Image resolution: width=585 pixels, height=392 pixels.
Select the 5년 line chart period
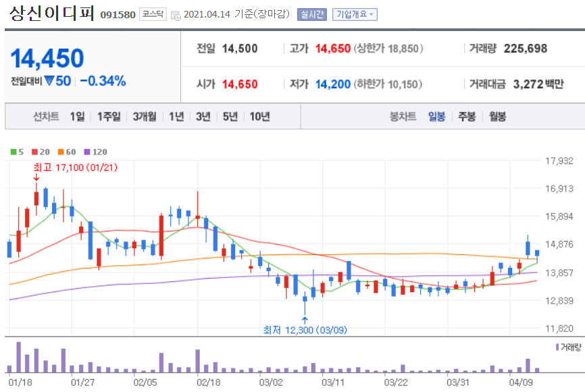[230, 117]
